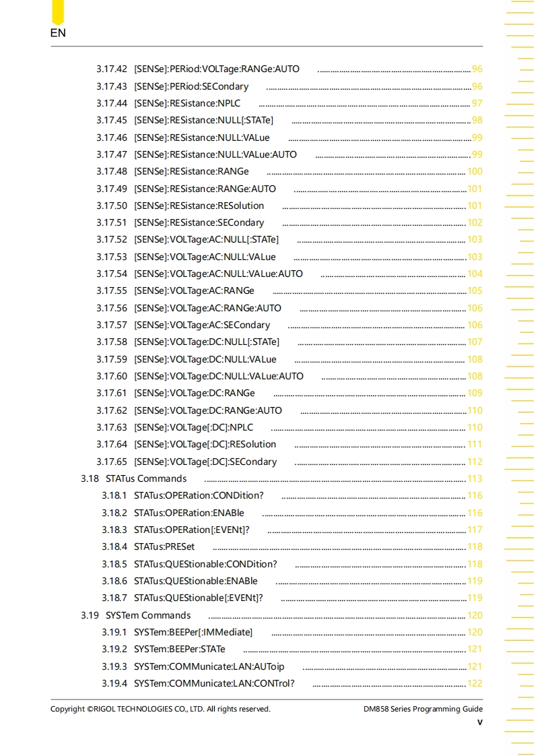Open [SENSe]:RESistance:NPLC entry 3.17.44
Image resolution: width=534 pixels, height=756 pixels.
click(x=187, y=103)
